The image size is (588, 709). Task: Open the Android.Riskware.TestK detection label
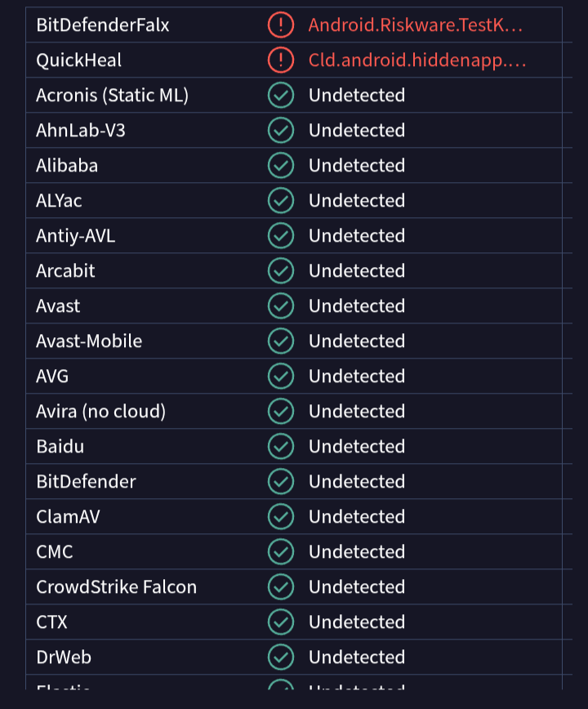[x=415, y=25]
